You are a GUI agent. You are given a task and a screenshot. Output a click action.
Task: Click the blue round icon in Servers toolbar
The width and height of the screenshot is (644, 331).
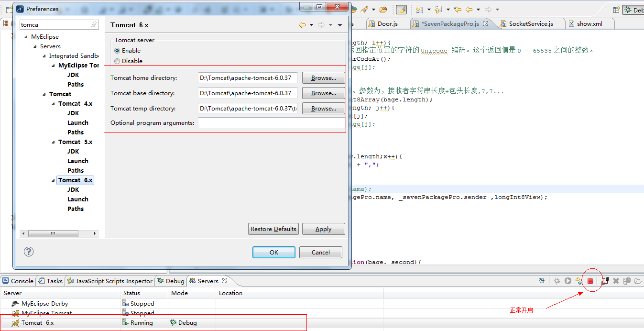tap(542, 281)
